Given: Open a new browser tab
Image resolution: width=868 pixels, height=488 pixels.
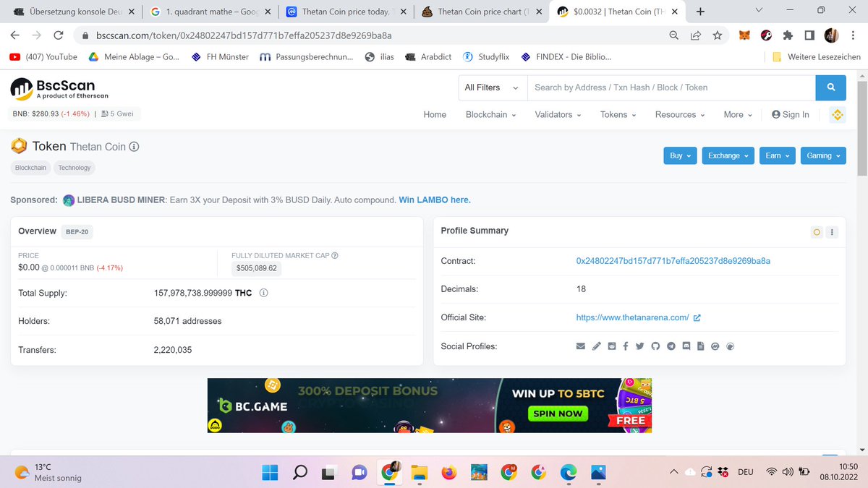Looking at the screenshot, I should (x=700, y=11).
